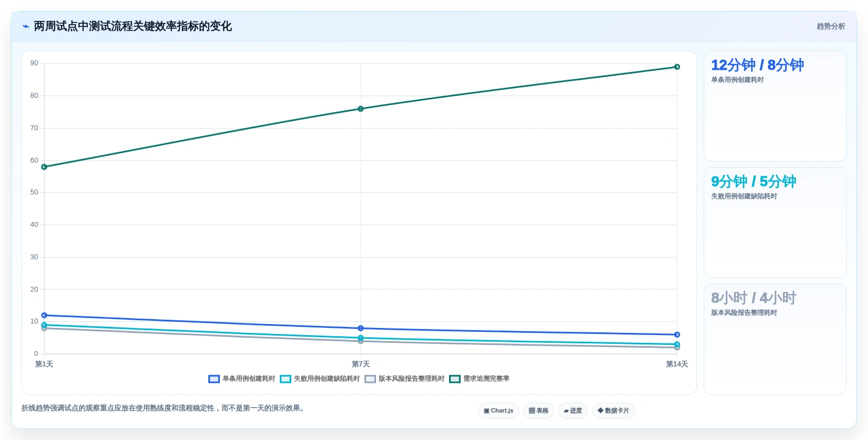Image resolution: width=868 pixels, height=440 pixels.
Task: Select the 9分钟 / 5分钟 metric card
Action: tap(775, 222)
